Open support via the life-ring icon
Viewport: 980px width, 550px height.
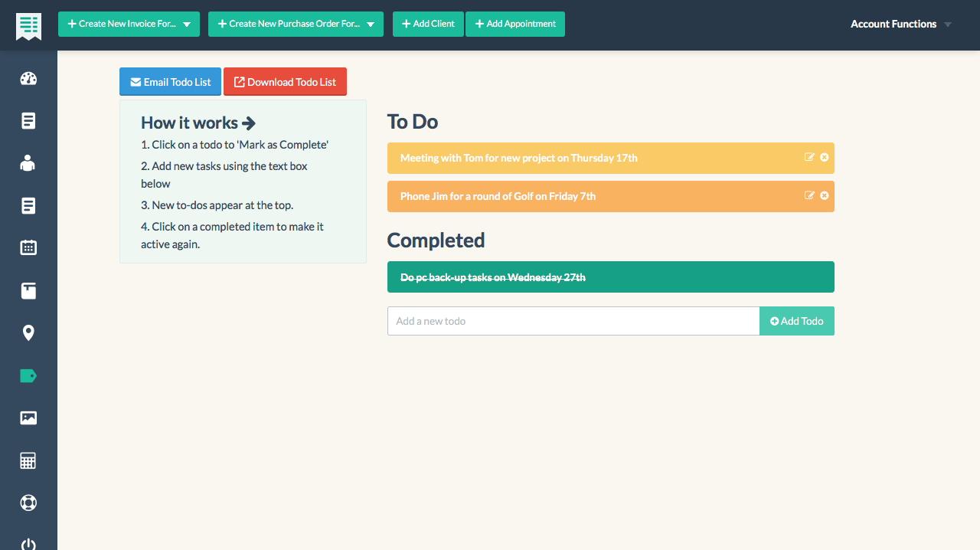(x=28, y=503)
